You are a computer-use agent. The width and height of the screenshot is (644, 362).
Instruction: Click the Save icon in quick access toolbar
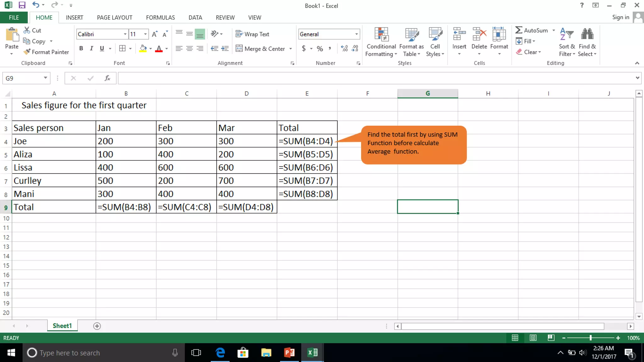click(22, 5)
